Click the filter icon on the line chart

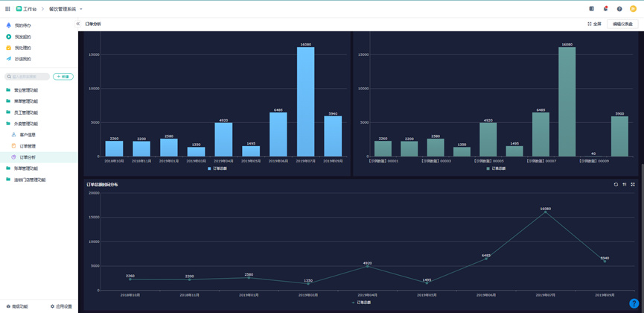tap(625, 184)
